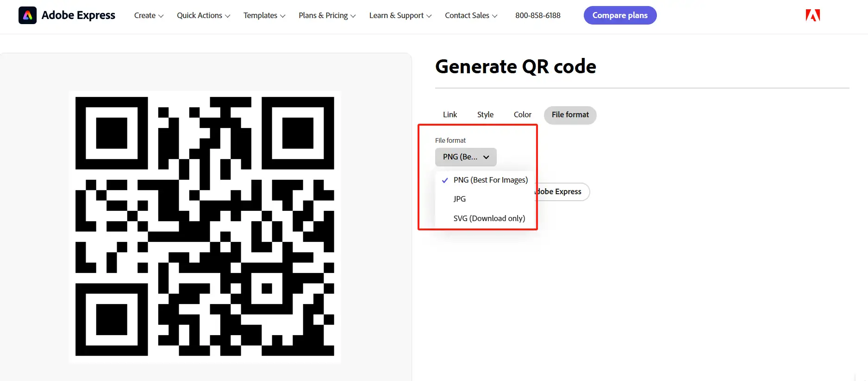This screenshot has height=381, width=868.
Task: Choose PNG (Best For Images) option
Action: (485, 180)
